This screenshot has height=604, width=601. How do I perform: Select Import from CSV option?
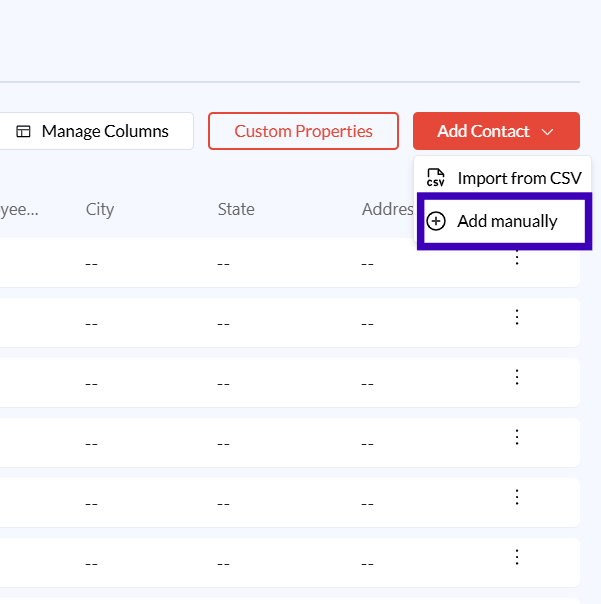(518, 178)
